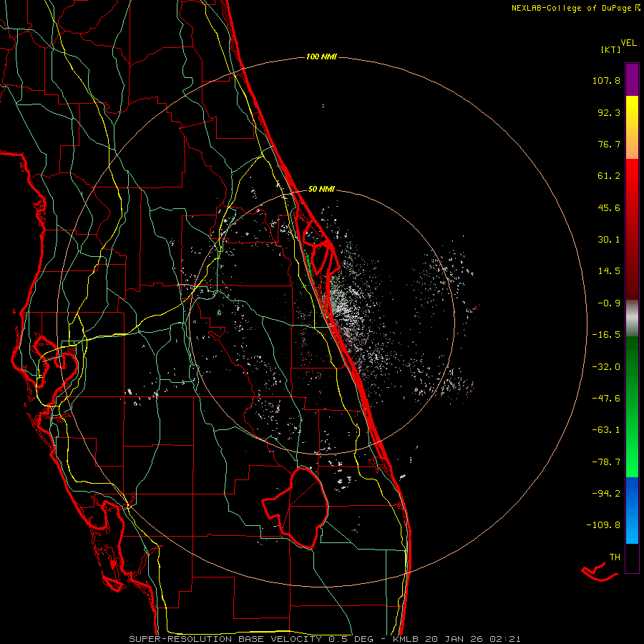The image size is (644, 644).
Task: Click the 30.1 legend value
Action: 609,240
